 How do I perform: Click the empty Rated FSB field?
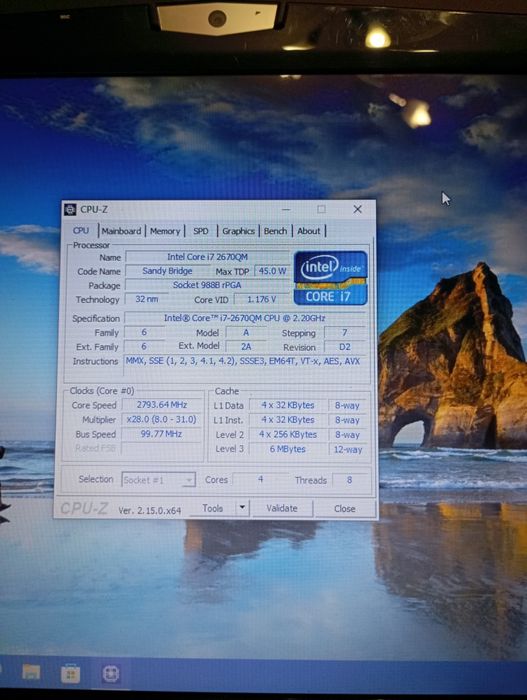click(x=162, y=448)
